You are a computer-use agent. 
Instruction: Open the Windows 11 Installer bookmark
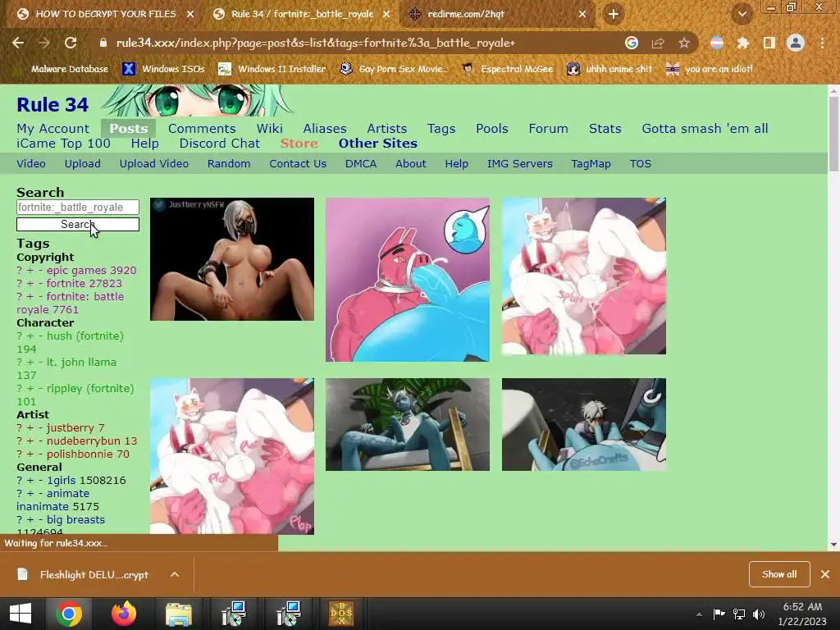(272, 69)
